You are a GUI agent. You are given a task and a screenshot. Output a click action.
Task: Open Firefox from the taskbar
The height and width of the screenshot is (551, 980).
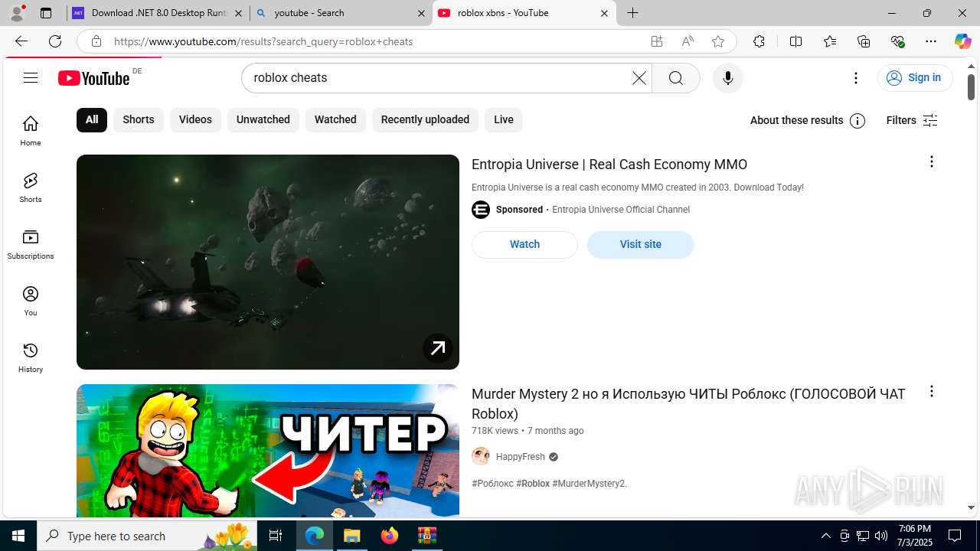pos(390,536)
